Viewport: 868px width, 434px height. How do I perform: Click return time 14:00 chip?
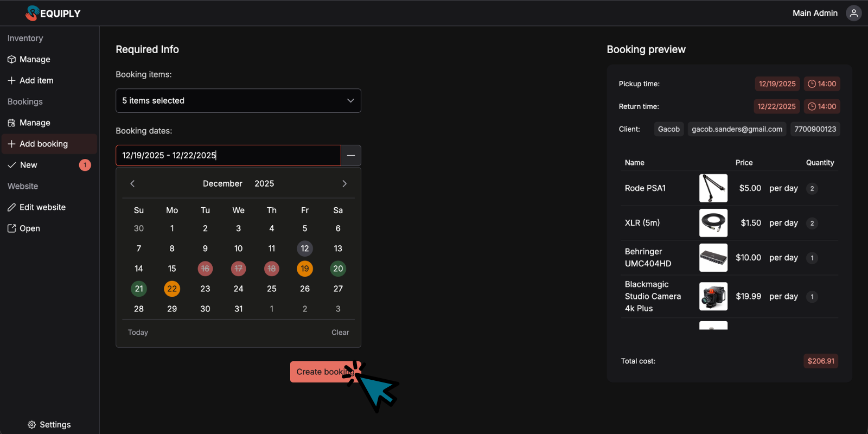tap(822, 106)
